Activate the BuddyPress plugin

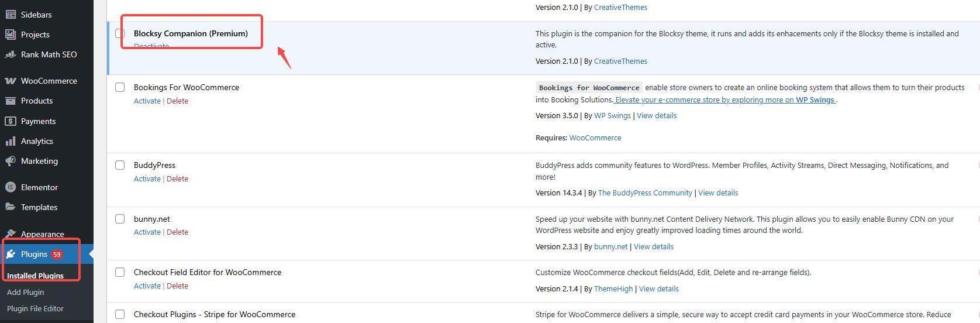tap(147, 179)
